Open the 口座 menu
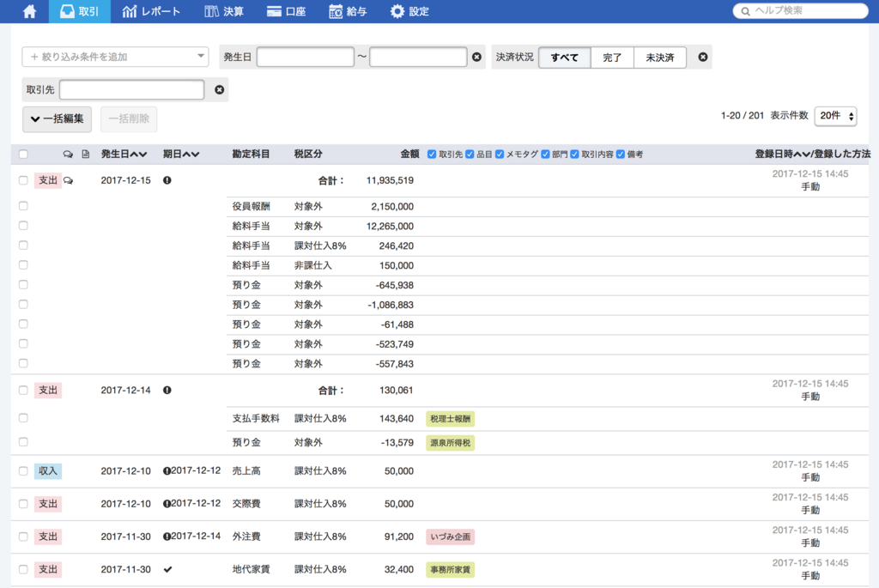This screenshot has width=879, height=588. click(287, 11)
